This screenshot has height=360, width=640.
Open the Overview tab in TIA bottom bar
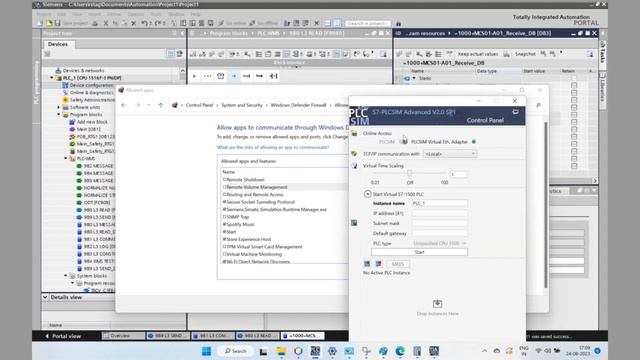pyautogui.click(x=123, y=336)
